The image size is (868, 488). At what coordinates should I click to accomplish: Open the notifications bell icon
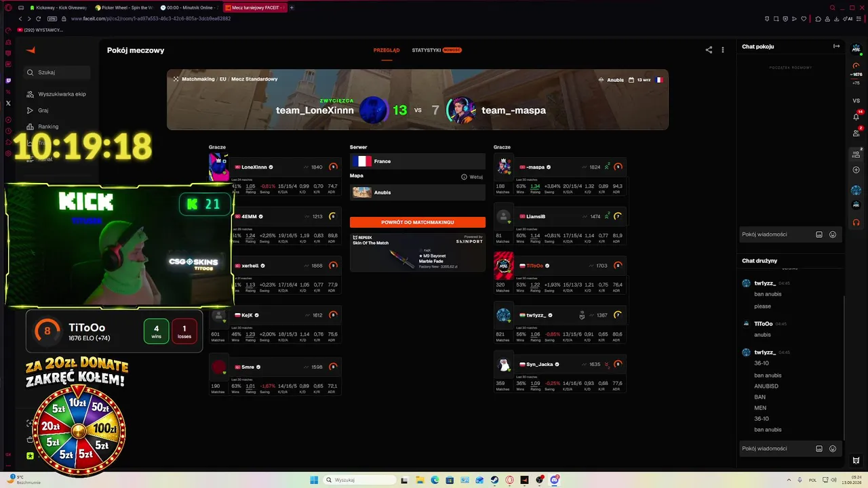click(856, 117)
